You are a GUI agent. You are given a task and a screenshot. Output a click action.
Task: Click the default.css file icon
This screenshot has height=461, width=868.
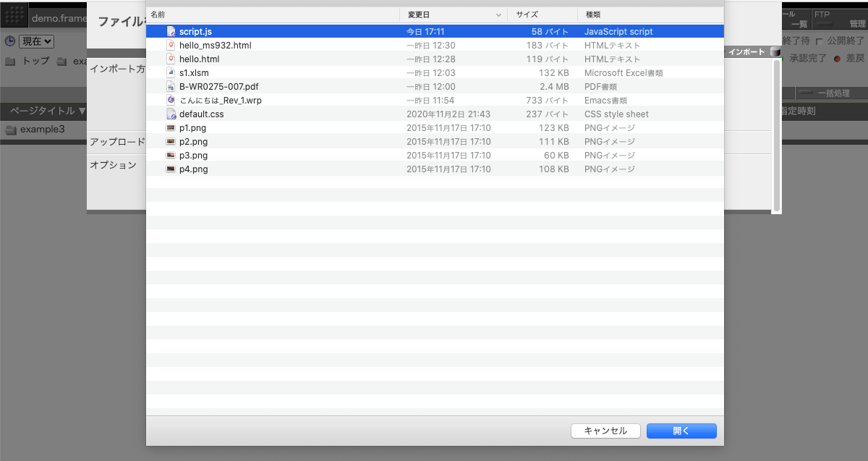(171, 114)
